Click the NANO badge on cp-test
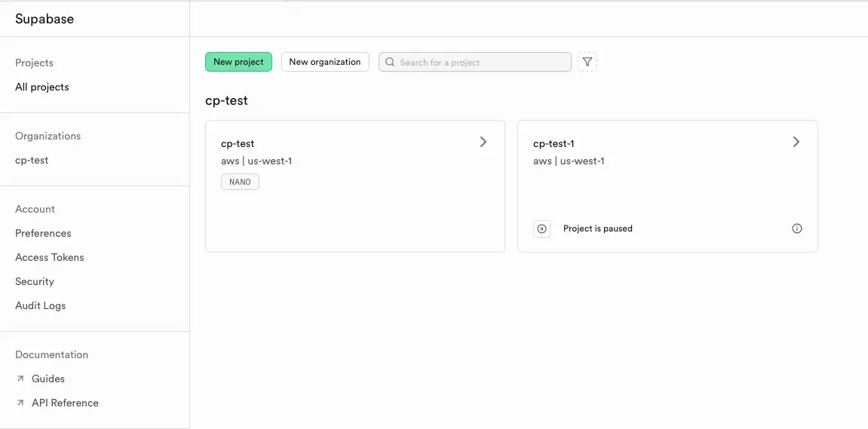This screenshot has height=429, width=868. [240, 182]
